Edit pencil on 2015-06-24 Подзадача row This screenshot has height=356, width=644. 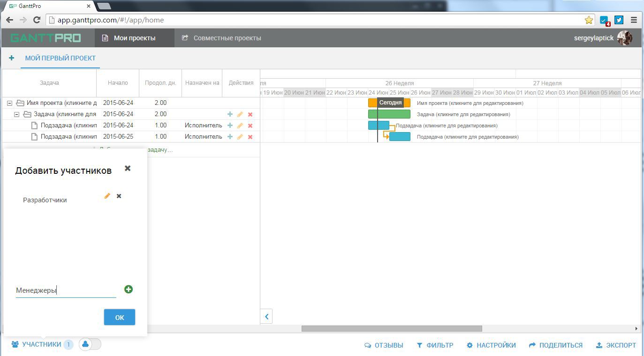[x=240, y=126]
